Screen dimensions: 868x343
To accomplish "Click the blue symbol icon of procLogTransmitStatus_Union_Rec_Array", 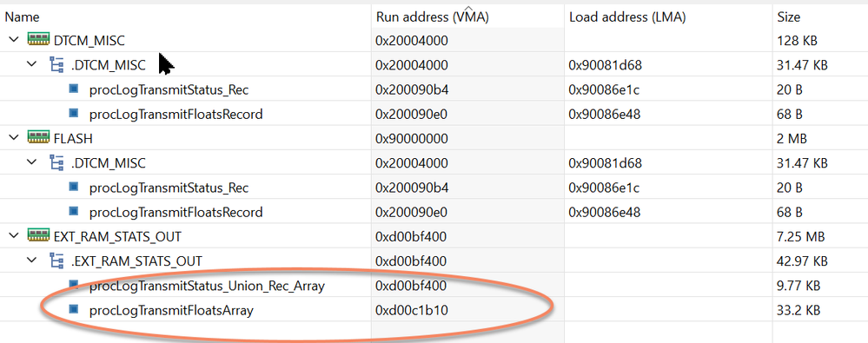I will (x=73, y=285).
